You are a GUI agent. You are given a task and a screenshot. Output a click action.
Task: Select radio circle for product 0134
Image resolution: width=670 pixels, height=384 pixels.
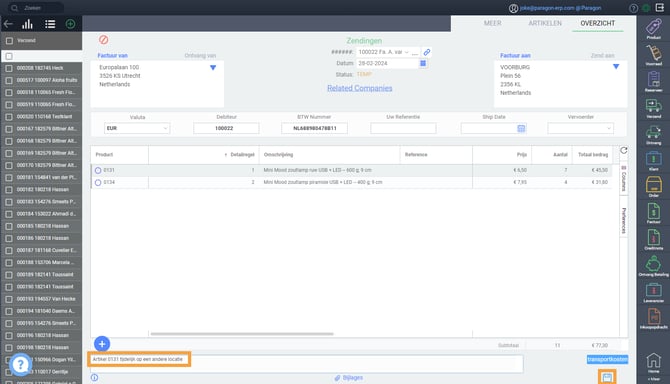tap(98, 182)
